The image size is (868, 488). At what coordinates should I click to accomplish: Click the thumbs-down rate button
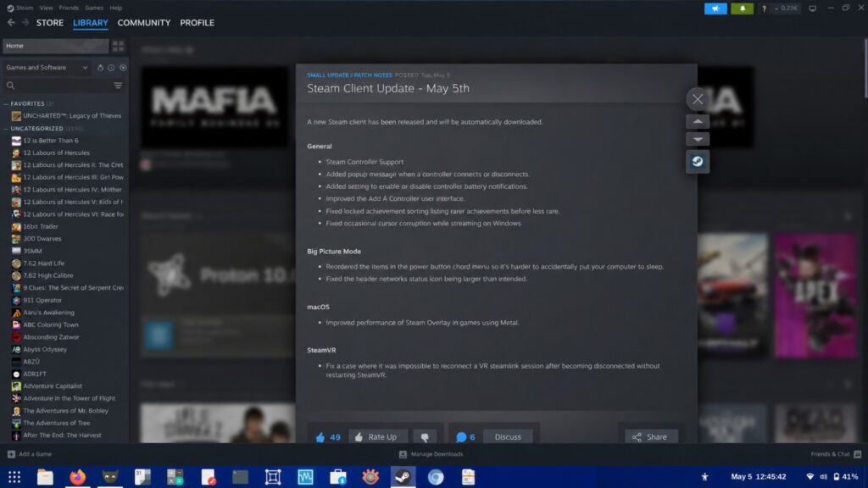click(x=425, y=436)
